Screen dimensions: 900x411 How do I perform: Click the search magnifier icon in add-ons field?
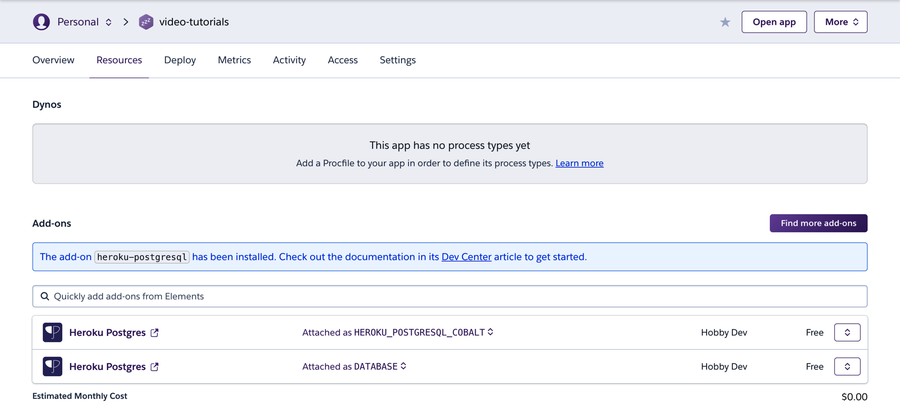(45, 297)
